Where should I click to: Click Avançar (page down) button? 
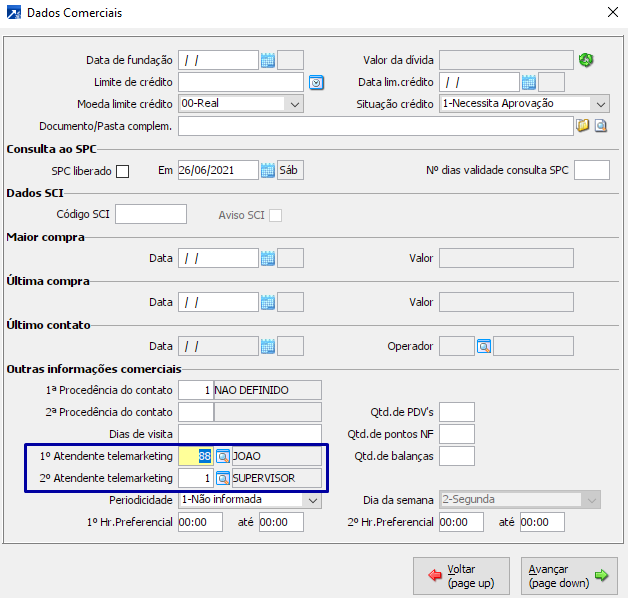tap(569, 576)
